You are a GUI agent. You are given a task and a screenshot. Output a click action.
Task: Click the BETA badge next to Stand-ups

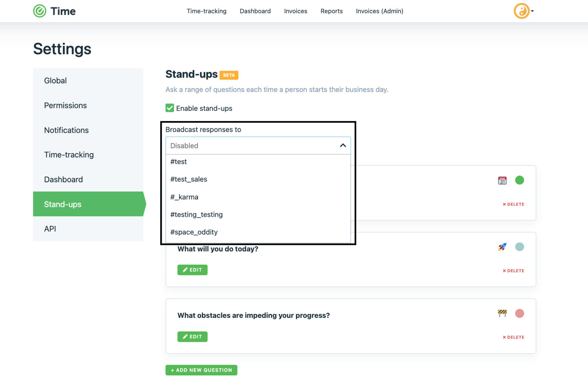pos(229,75)
